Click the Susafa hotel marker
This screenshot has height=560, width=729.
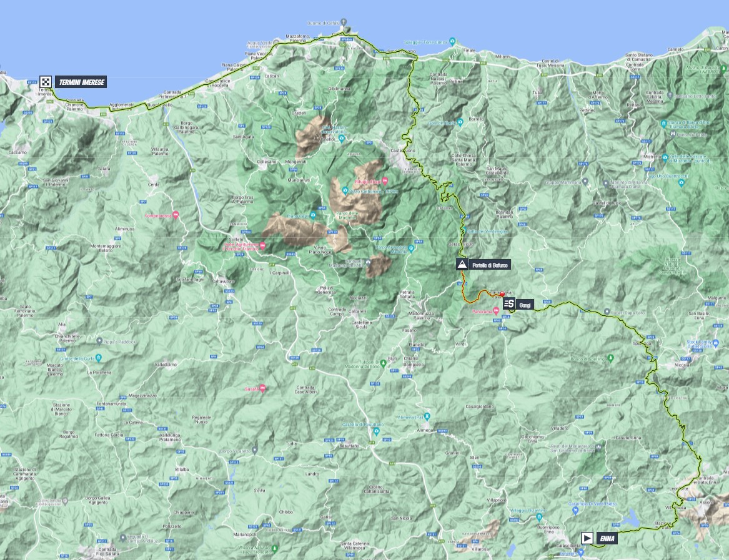coord(263,388)
